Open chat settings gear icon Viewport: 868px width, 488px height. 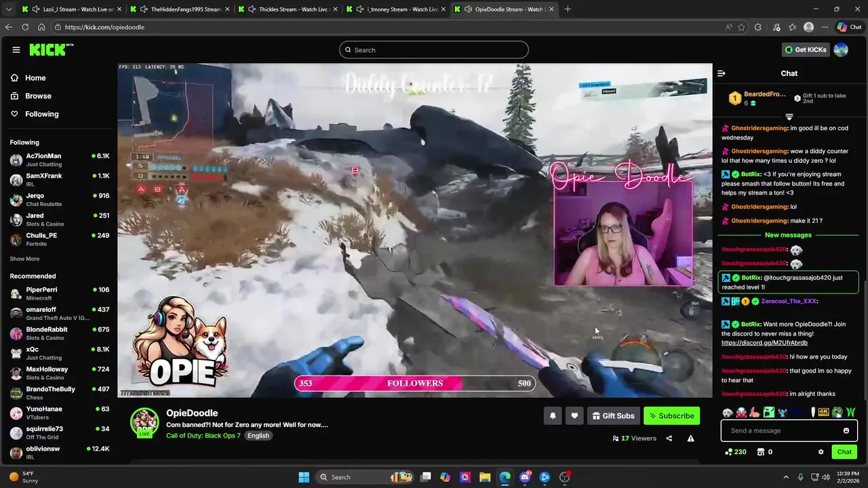[x=821, y=452]
